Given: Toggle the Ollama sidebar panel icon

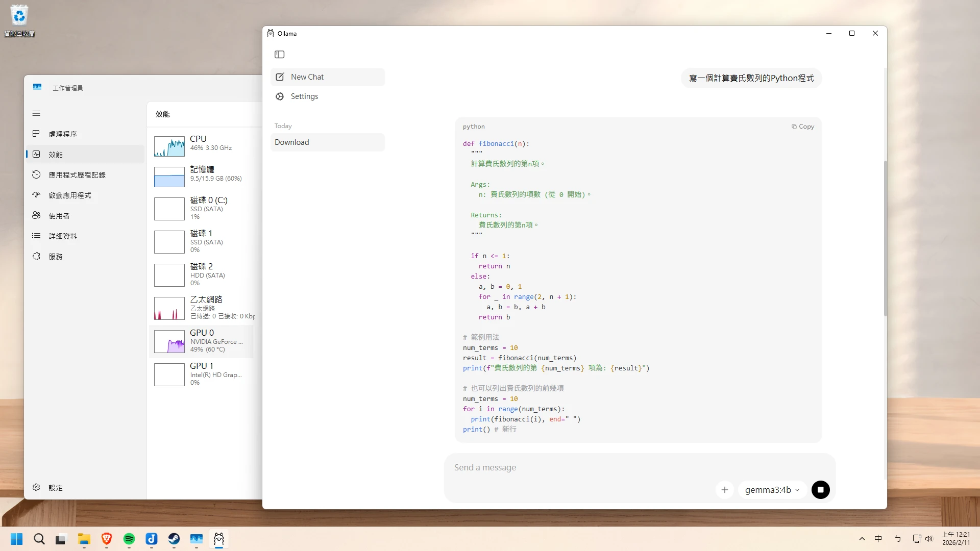Looking at the screenshot, I should click(x=279, y=55).
